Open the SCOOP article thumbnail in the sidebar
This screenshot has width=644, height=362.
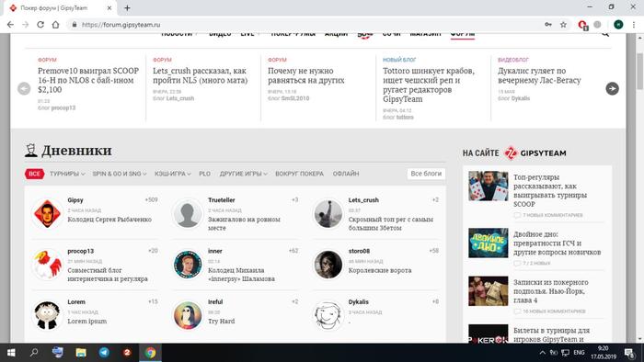click(489, 187)
